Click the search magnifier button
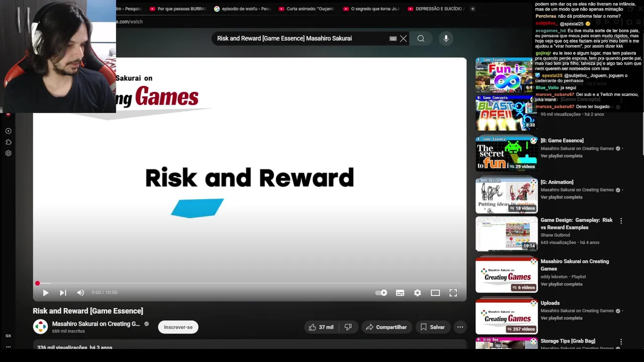644x362 pixels. (421, 39)
